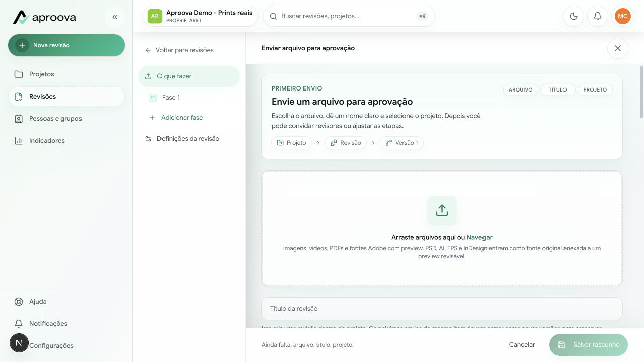Close the Enviar arquivo para aprovação panel

[x=618, y=48]
